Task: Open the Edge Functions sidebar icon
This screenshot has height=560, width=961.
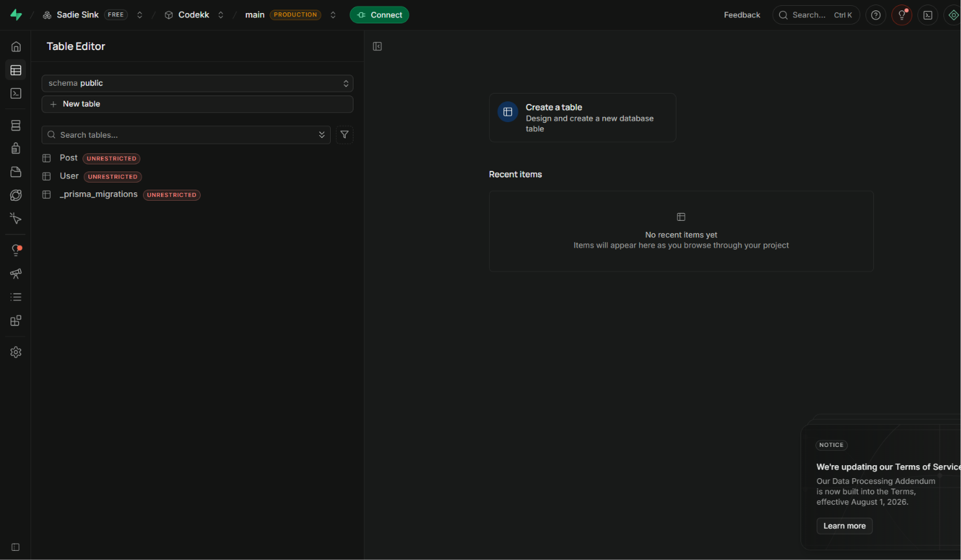Action: [16, 196]
